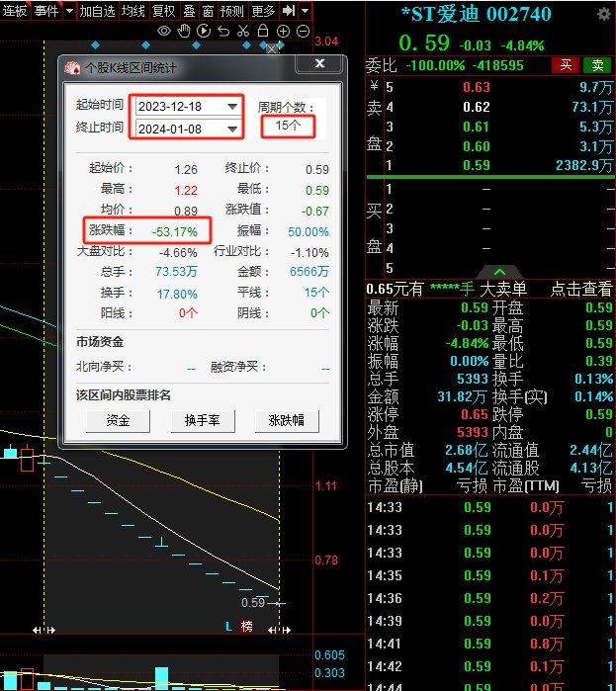Open the 起始时间 date dropdown arrow
The image size is (616, 691).
tap(232, 106)
